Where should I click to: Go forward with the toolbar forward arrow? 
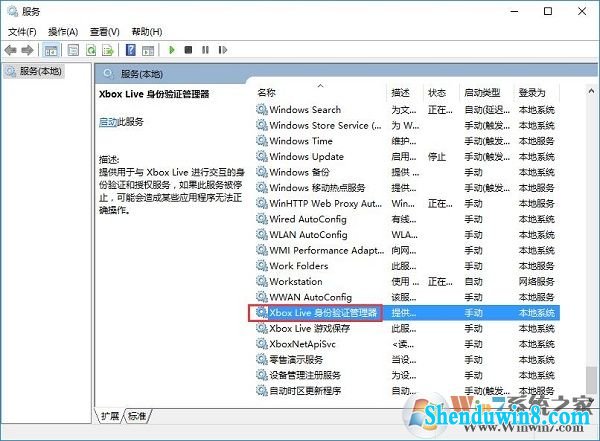click(27, 50)
